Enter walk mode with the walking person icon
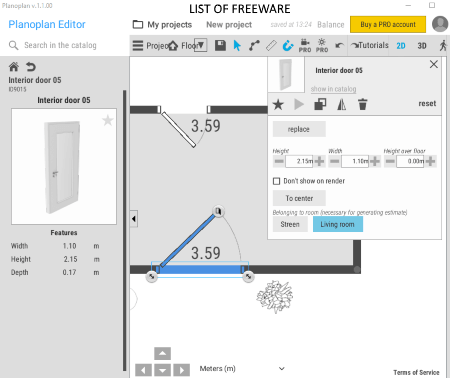450x378 pixels. pos(443,45)
